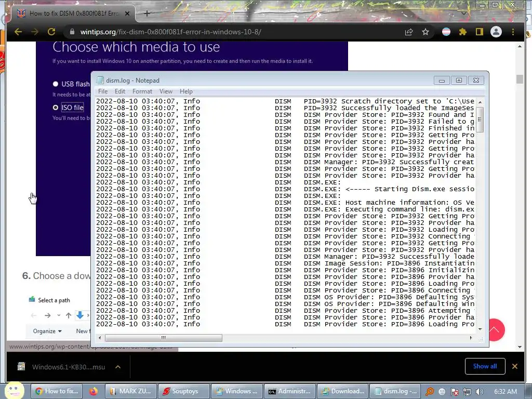This screenshot has width=532, height=399.
Task: Open the Chrome side panel icon
Action: click(x=479, y=32)
